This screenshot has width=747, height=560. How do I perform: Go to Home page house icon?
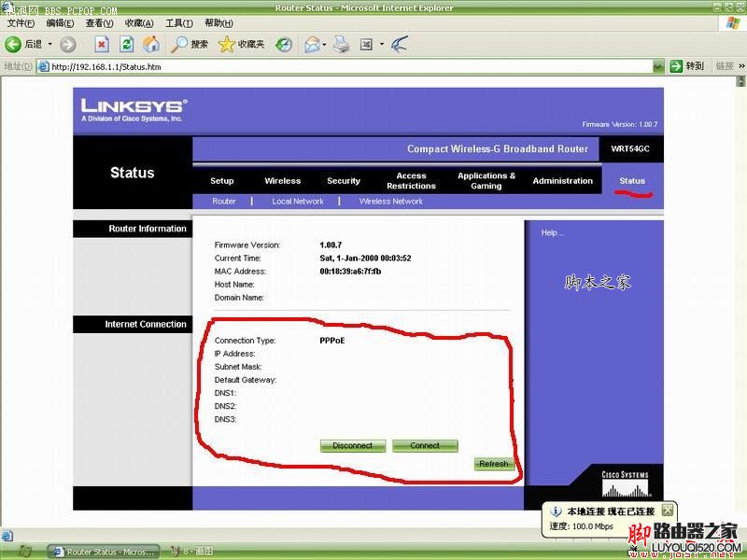click(151, 44)
